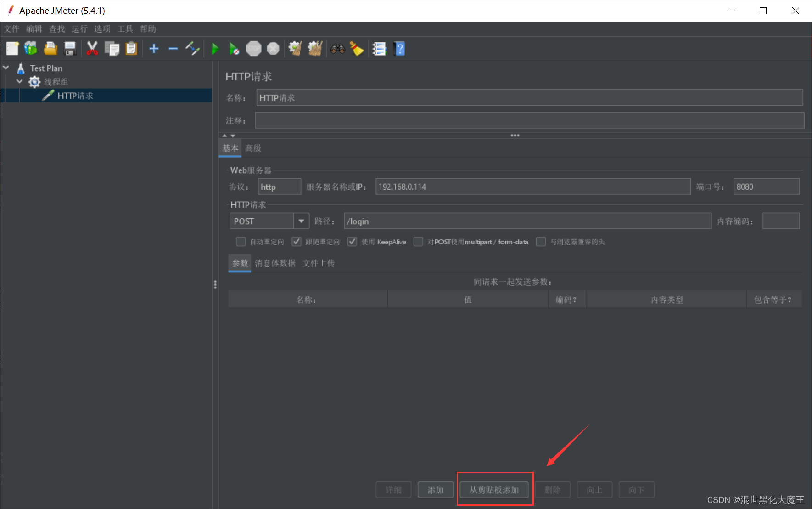812x509 pixels.
Task: Click the Clear icon with gear and broom
Action: (295, 48)
